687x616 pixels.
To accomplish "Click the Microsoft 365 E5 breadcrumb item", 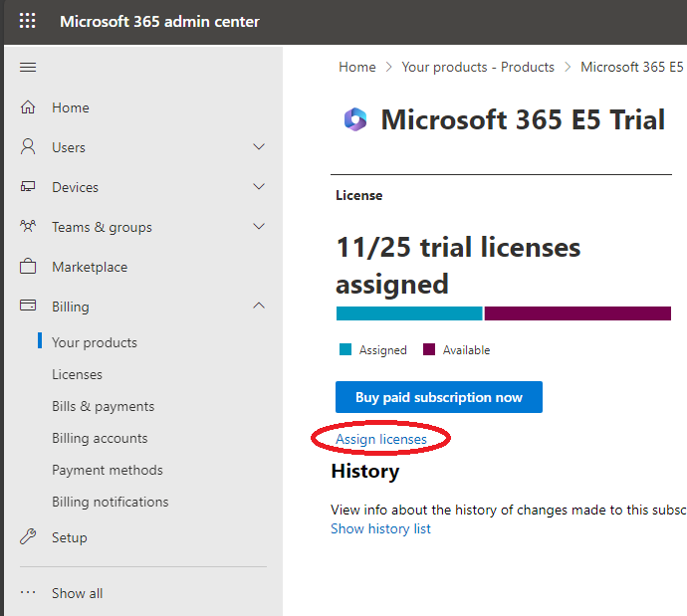I will (632, 67).
